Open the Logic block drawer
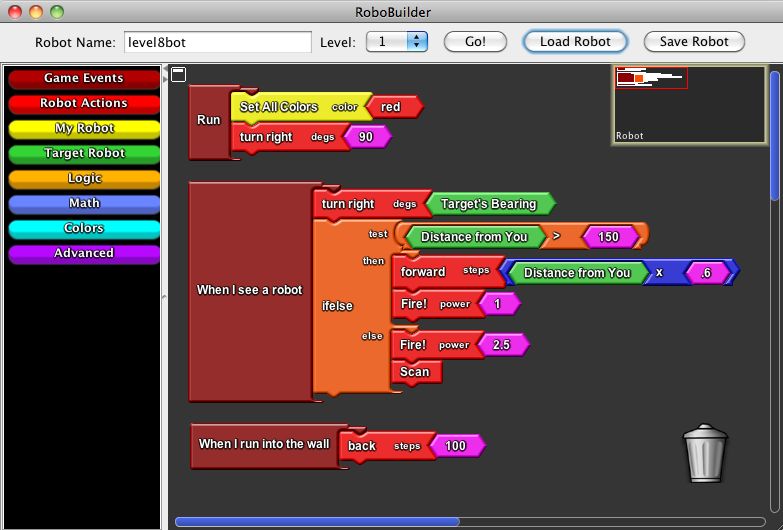783x530 pixels. pyautogui.click(x=83, y=178)
